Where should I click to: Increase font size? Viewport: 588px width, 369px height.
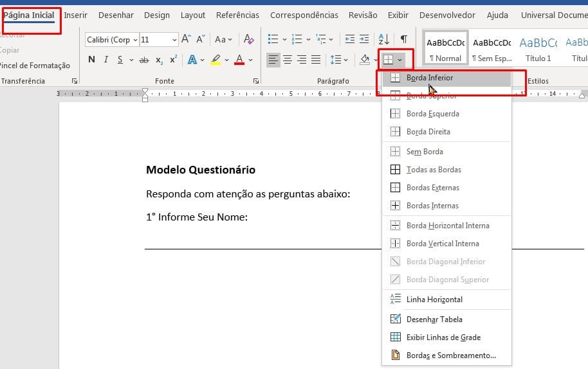point(187,39)
